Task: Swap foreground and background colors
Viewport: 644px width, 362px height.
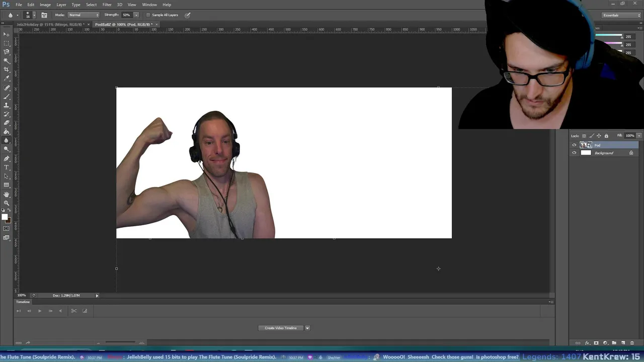Action: point(9,211)
